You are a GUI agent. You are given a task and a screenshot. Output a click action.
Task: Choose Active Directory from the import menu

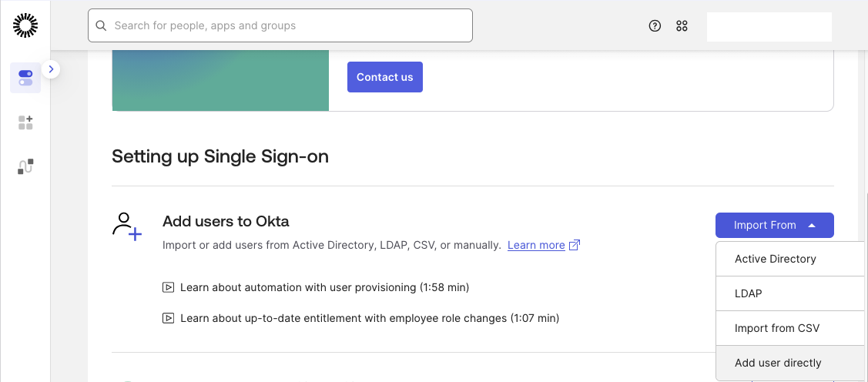(790, 259)
